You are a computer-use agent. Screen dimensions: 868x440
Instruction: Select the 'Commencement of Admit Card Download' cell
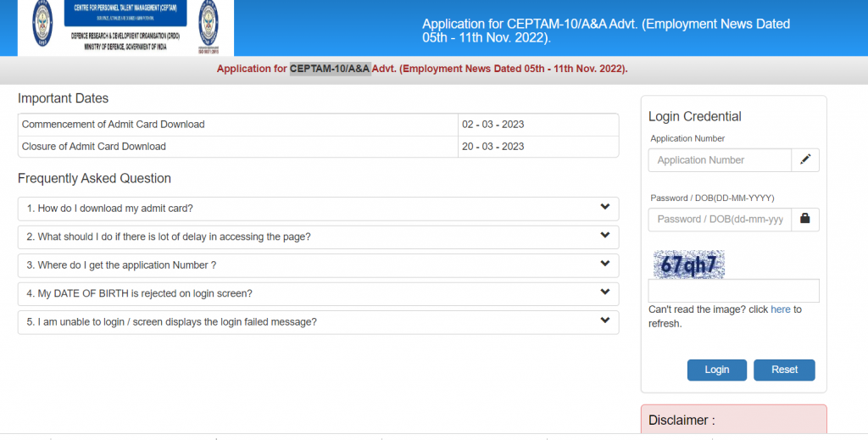point(238,125)
